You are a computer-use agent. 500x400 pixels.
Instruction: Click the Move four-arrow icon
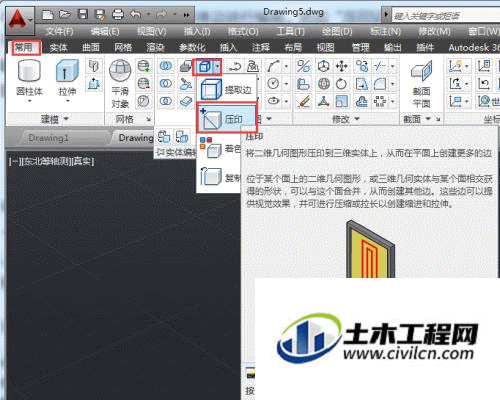(x=341, y=66)
